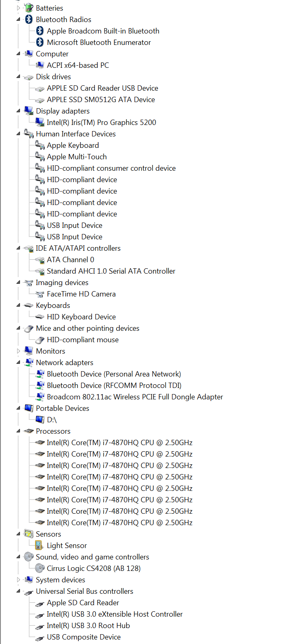This screenshot has height=644, width=296.
Task: Click the Light Sensor device icon
Action: 40,546
